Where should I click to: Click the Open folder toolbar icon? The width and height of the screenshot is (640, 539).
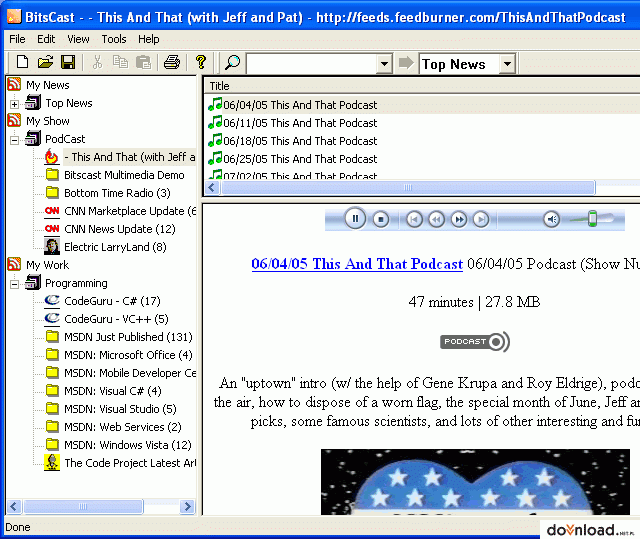(x=45, y=62)
